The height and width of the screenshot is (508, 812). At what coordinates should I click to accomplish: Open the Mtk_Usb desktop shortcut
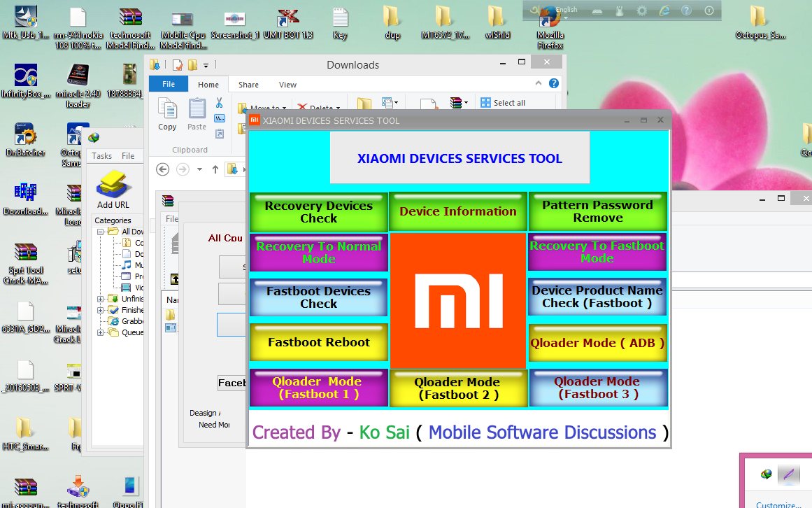pyautogui.click(x=25, y=23)
